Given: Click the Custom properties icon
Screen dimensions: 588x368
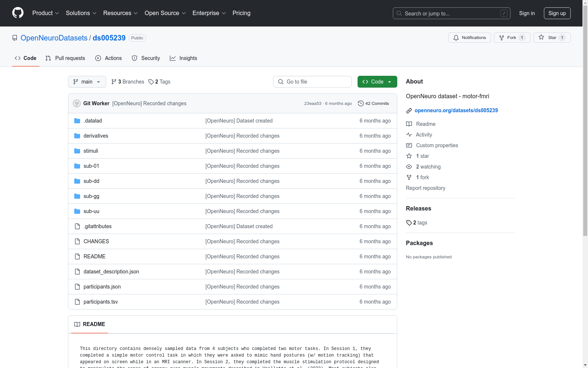Looking at the screenshot, I should pyautogui.click(x=409, y=145).
